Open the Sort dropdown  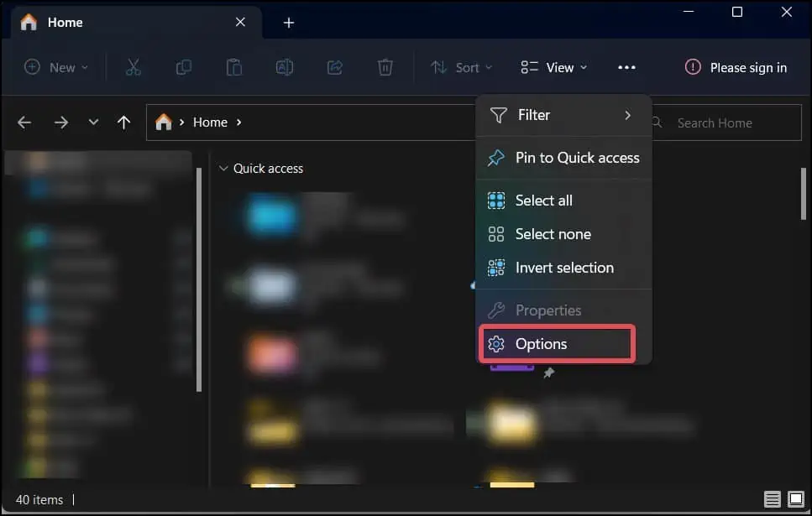point(461,67)
